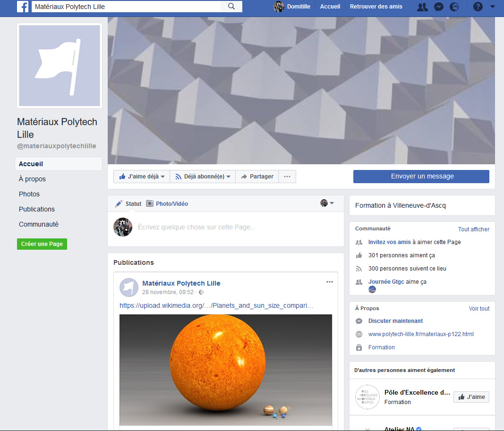
Task: Click Voir tout in À Propos
Action: [x=479, y=309]
